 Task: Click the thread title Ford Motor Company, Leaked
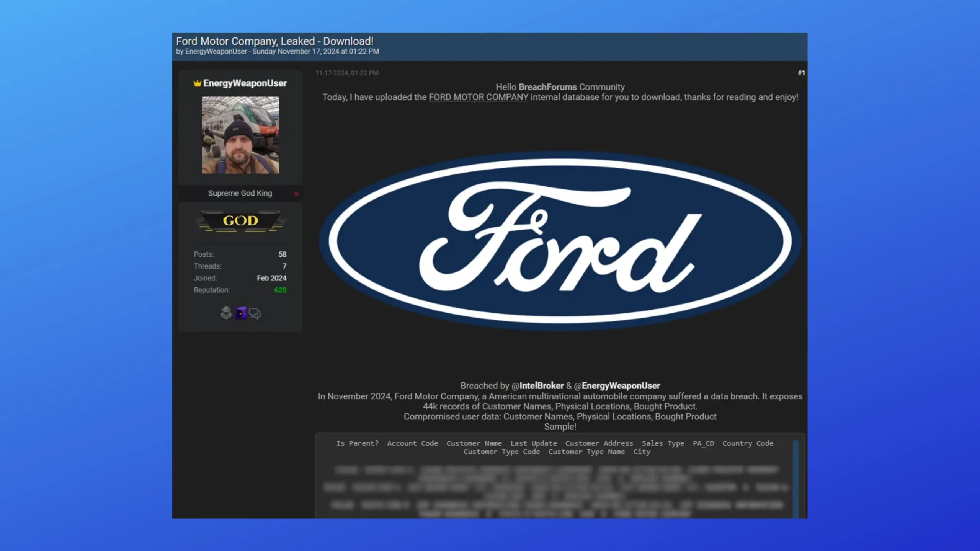point(274,41)
